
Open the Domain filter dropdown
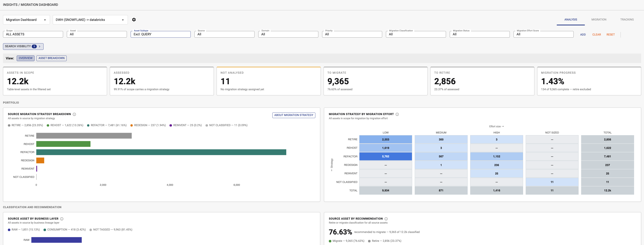click(x=288, y=34)
